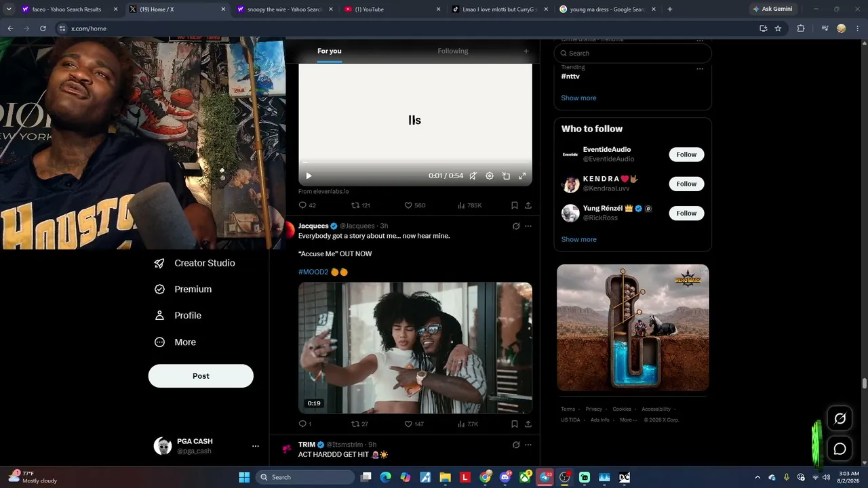The width and height of the screenshot is (868, 488).
Task: Bookmark the ElevenLabs video post
Action: (515, 205)
